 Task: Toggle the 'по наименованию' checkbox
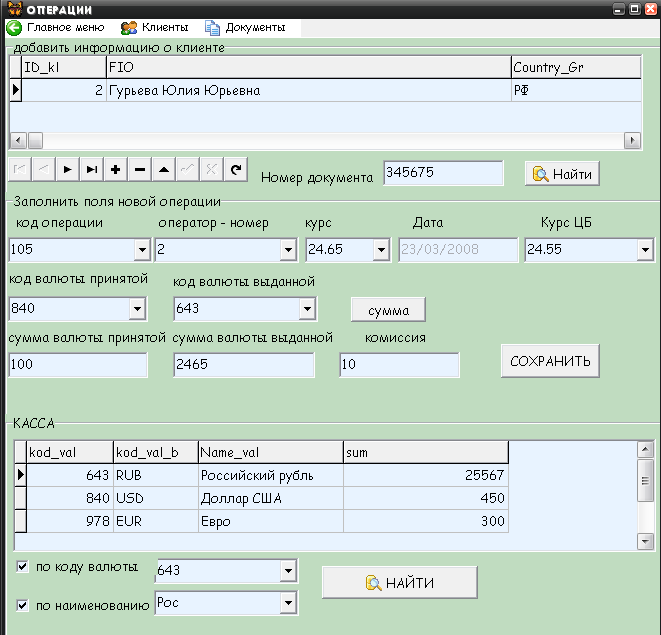23,604
